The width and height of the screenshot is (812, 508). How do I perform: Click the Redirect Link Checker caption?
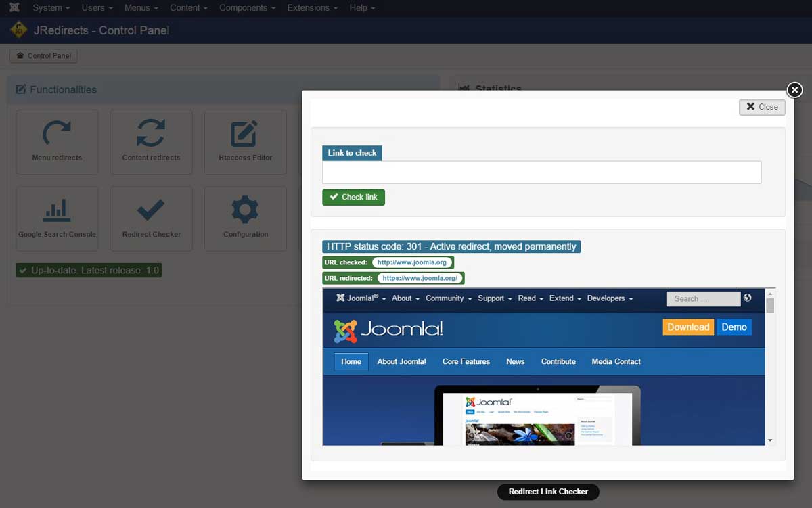click(x=548, y=492)
